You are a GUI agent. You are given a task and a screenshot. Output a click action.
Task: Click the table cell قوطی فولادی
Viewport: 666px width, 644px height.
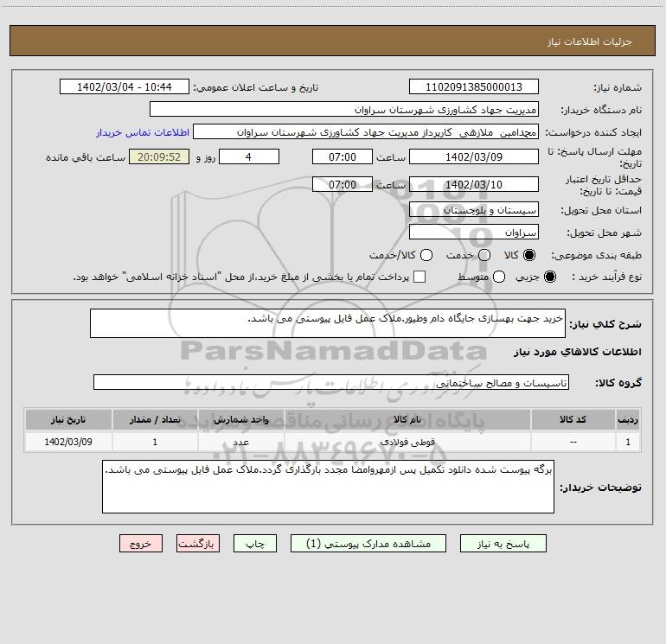click(407, 442)
